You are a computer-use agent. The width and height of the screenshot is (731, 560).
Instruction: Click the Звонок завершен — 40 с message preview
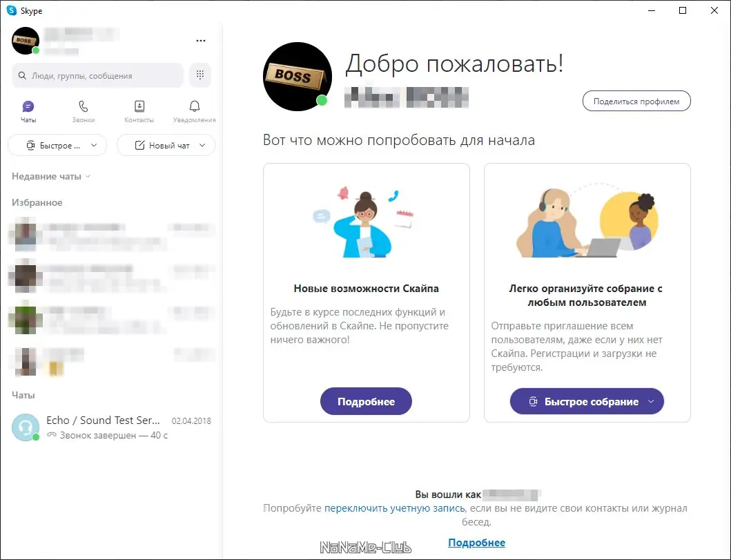point(113,435)
